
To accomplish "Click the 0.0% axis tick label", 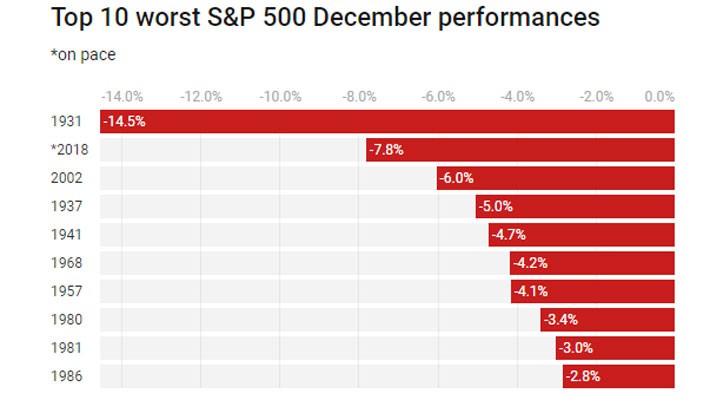I will pyautogui.click(x=660, y=97).
